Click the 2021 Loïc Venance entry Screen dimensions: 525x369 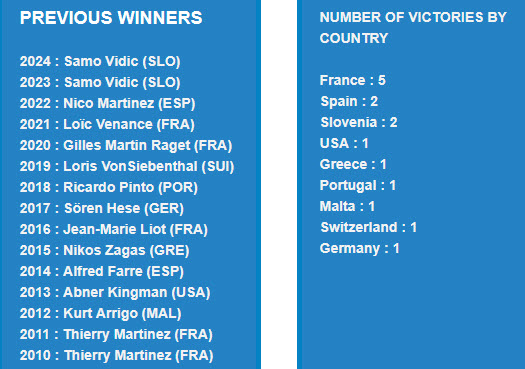click(107, 125)
